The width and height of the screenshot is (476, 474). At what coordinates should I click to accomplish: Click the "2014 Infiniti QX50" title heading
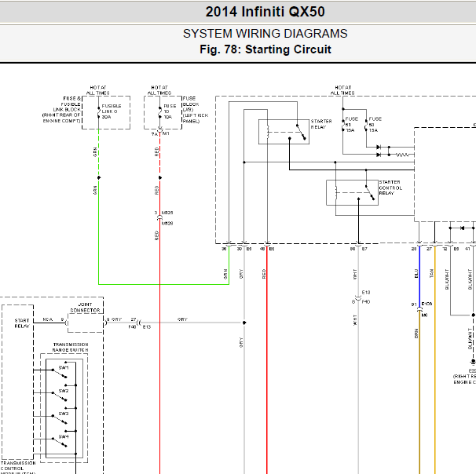265,12
